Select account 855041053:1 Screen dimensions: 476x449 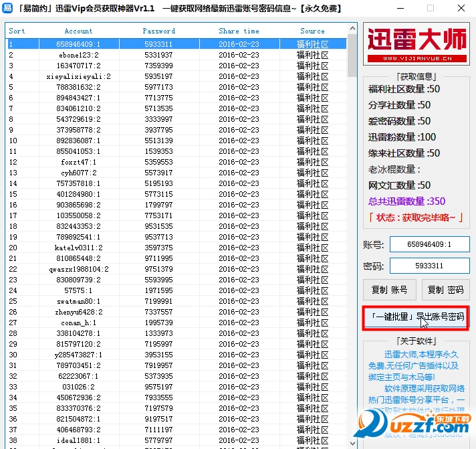coord(78,151)
